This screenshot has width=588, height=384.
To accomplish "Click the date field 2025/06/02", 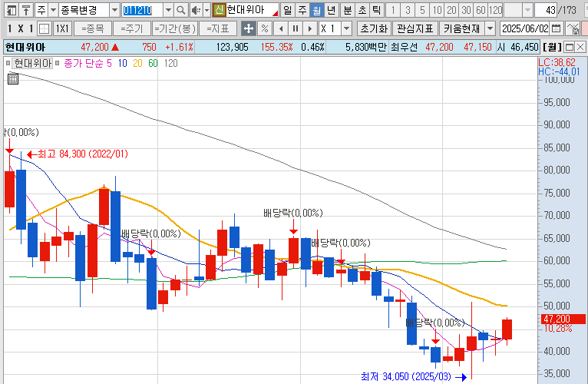I will [x=525, y=28].
